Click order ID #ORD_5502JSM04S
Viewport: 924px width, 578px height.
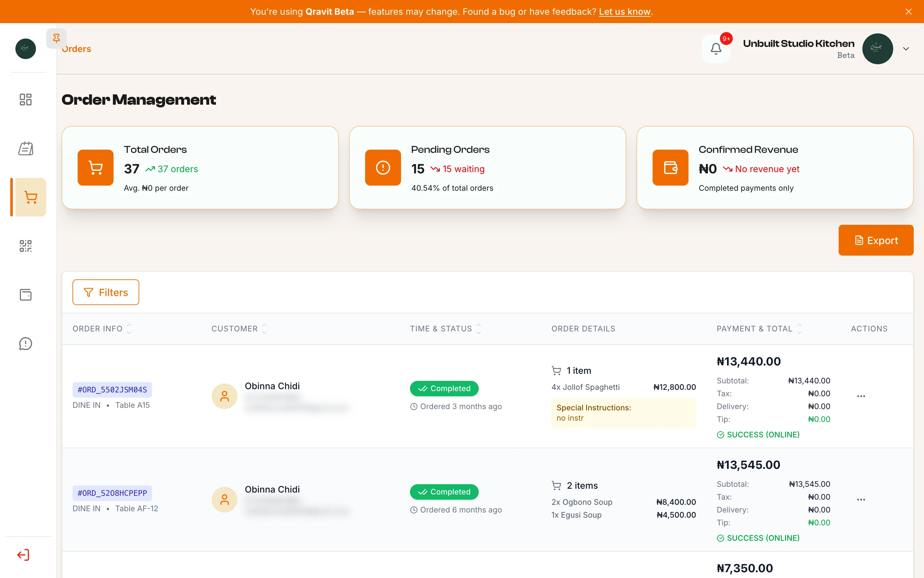pyautogui.click(x=112, y=390)
